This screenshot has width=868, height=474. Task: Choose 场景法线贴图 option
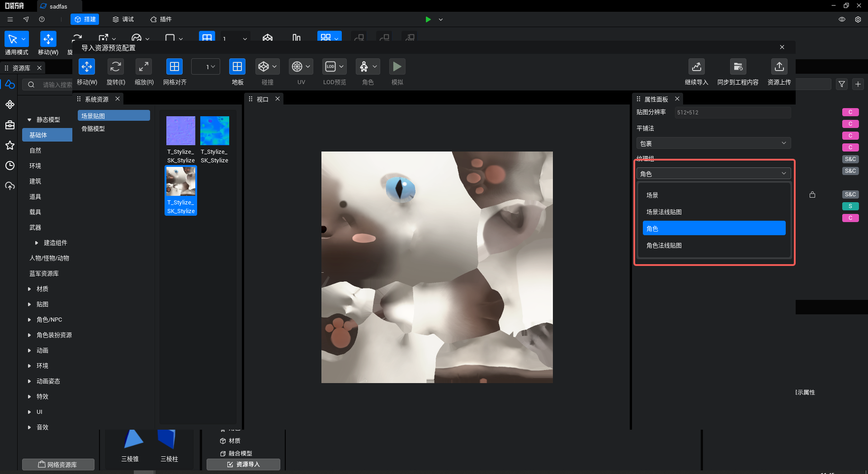click(x=714, y=212)
